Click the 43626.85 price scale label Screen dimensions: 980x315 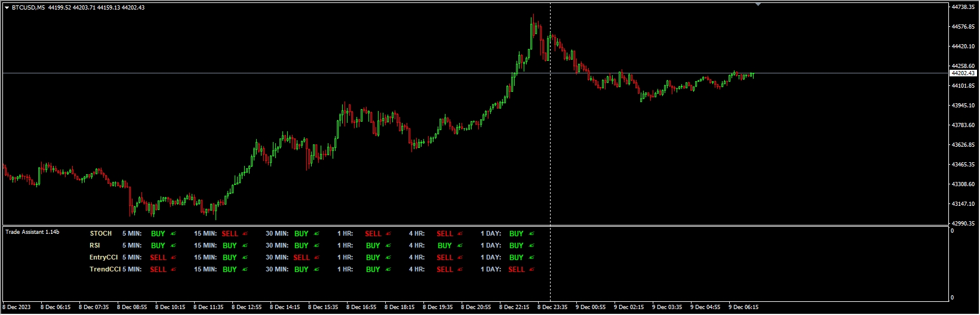tap(963, 145)
